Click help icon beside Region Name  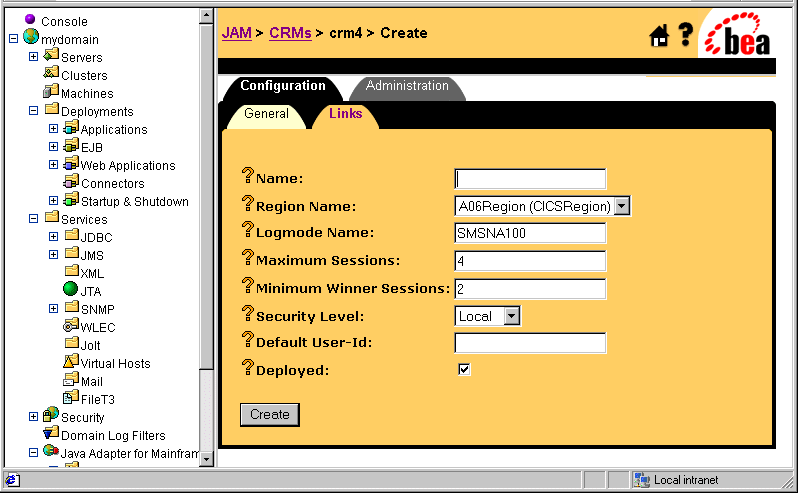pyautogui.click(x=247, y=204)
